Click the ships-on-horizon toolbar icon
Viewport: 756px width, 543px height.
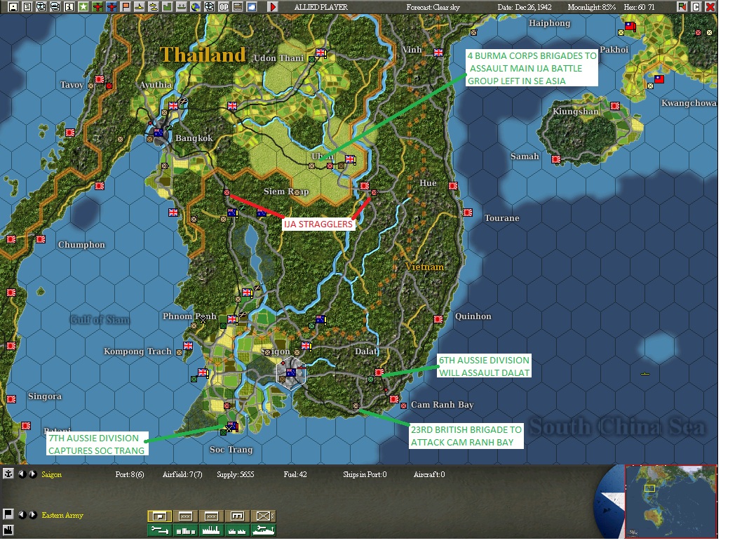(181, 7)
